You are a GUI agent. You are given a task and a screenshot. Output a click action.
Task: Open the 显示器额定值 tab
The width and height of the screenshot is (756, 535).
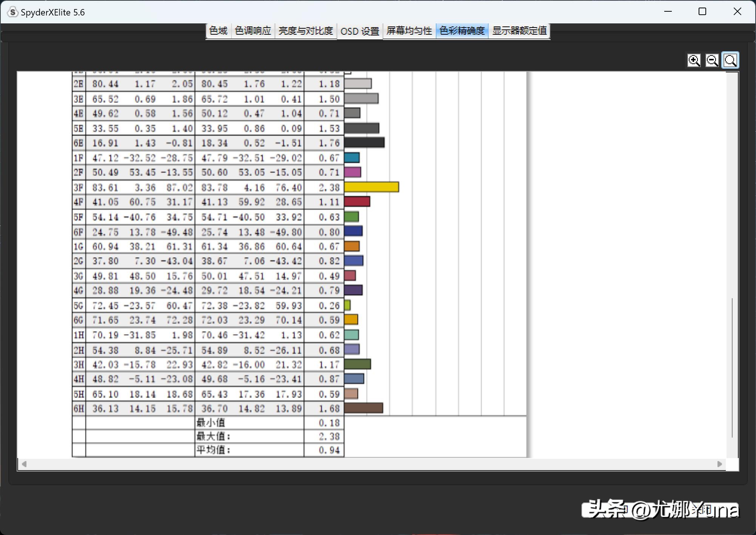tap(519, 31)
